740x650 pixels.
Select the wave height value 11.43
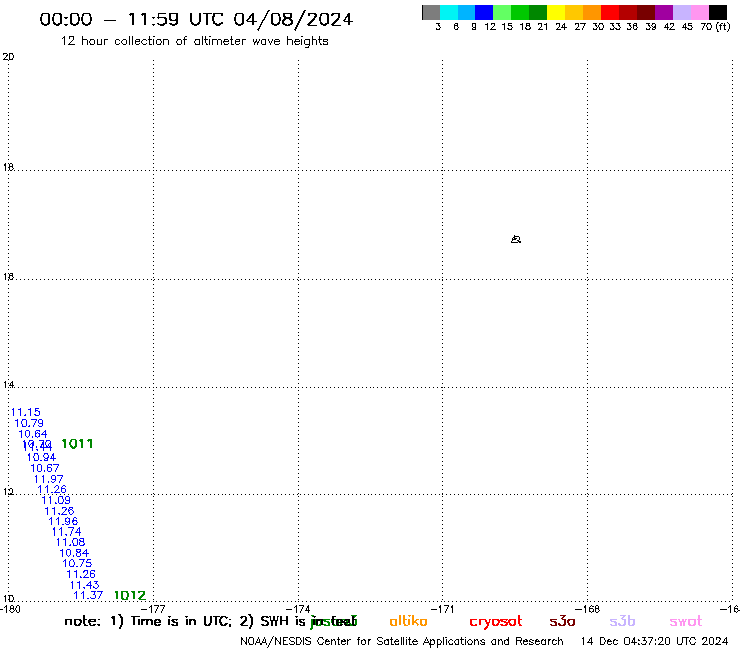click(x=84, y=585)
